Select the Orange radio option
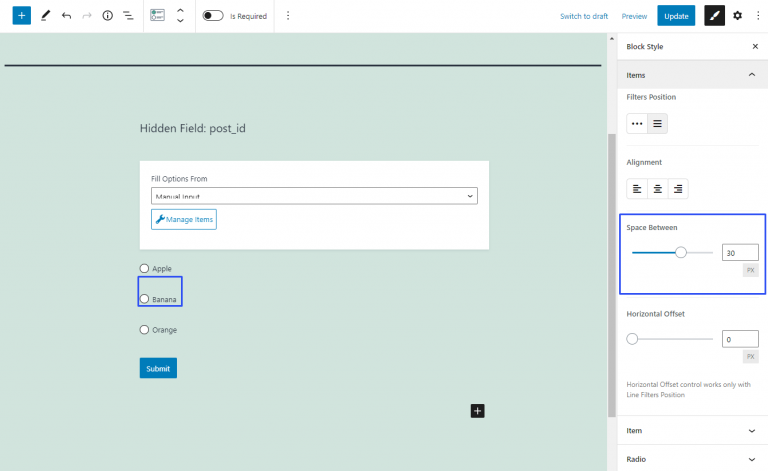The width and height of the screenshot is (768, 471). pyautogui.click(x=145, y=330)
